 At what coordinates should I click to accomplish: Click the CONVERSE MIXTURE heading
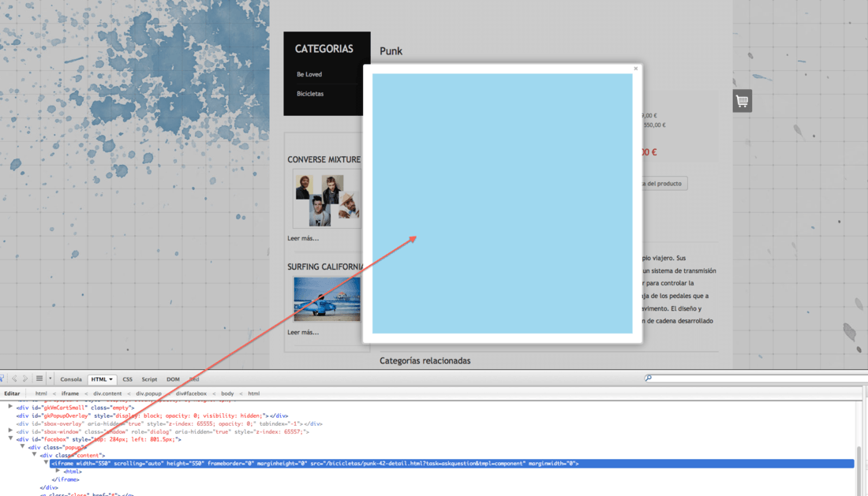pos(324,160)
